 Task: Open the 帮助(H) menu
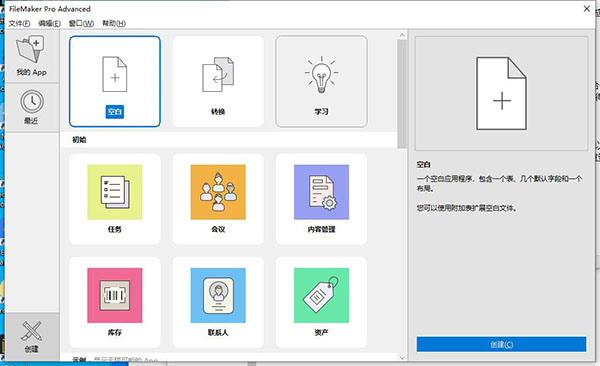[x=114, y=23]
